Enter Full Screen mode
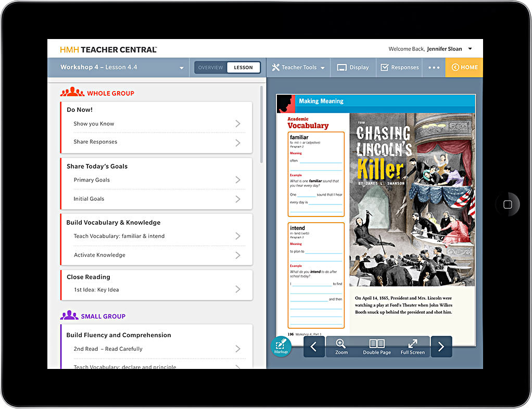This screenshot has height=409, width=532. coord(412,347)
